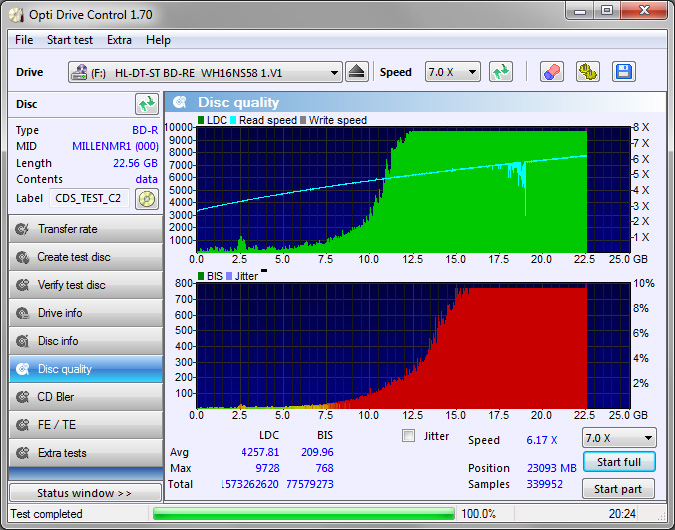Image resolution: width=675 pixels, height=530 pixels.
Task: Click the eject disc icon
Action: [x=357, y=72]
